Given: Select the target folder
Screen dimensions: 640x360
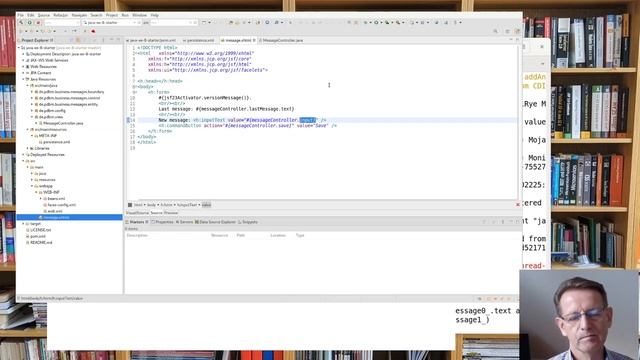Looking at the screenshot, I should click(x=36, y=224).
